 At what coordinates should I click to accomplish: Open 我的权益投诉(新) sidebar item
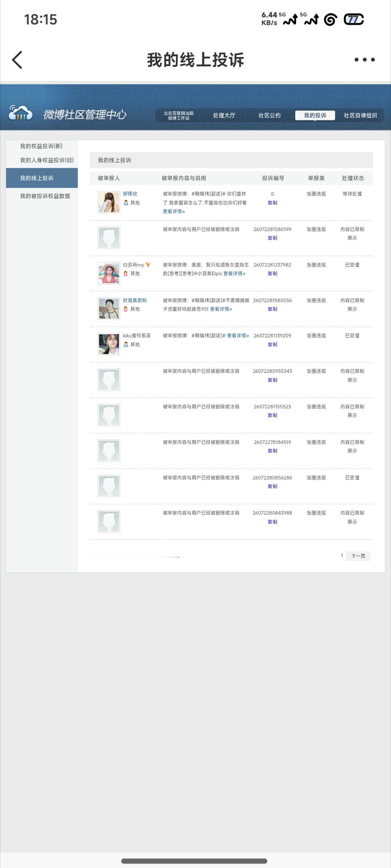tap(41, 146)
